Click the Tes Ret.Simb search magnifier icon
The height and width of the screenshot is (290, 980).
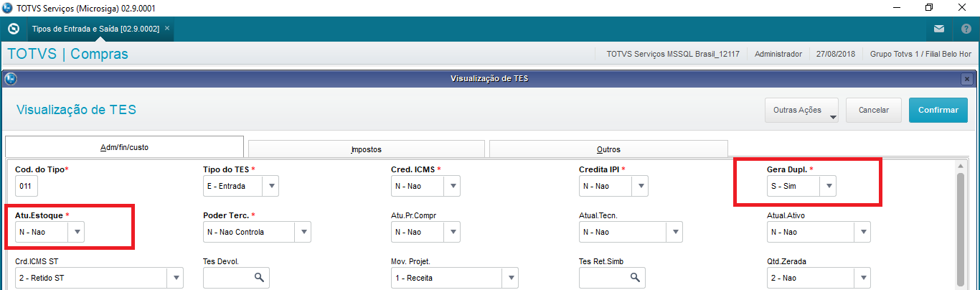pyautogui.click(x=634, y=278)
